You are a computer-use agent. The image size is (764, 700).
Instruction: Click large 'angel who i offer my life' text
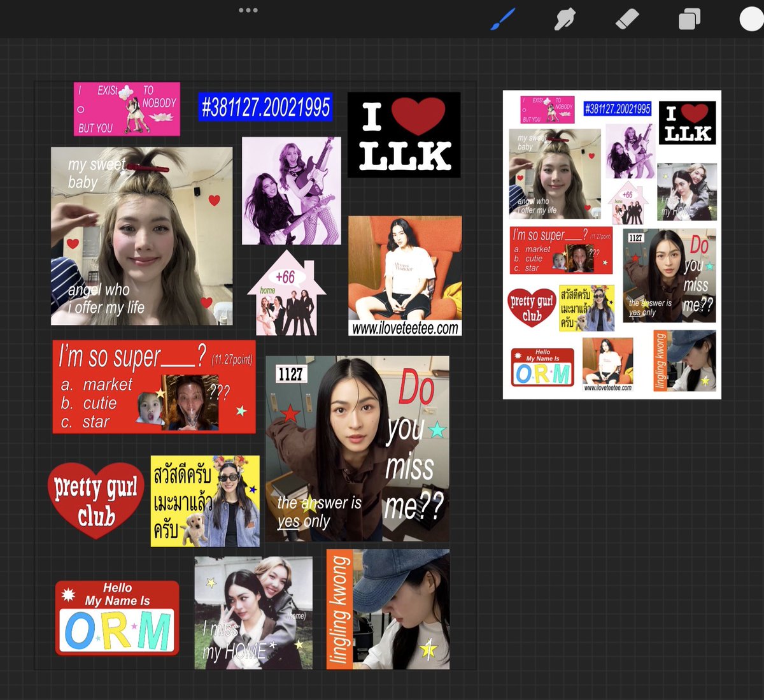106,299
